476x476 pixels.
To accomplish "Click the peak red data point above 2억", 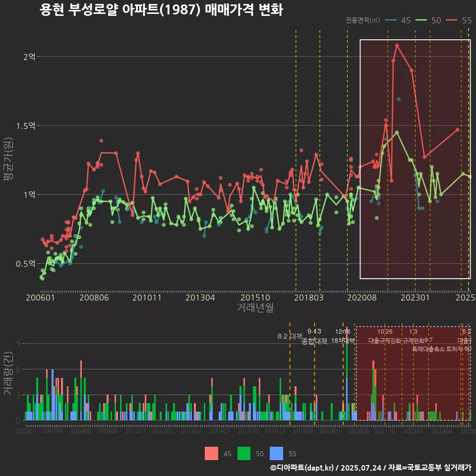I will [x=397, y=46].
